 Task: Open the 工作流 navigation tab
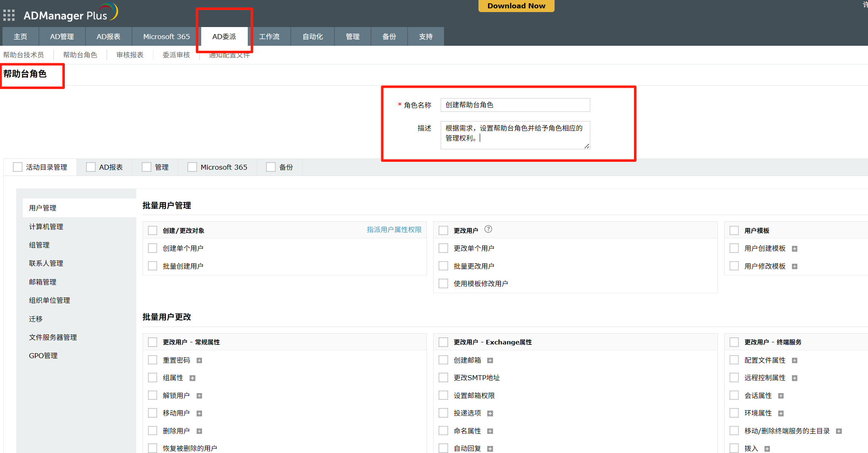click(x=269, y=37)
